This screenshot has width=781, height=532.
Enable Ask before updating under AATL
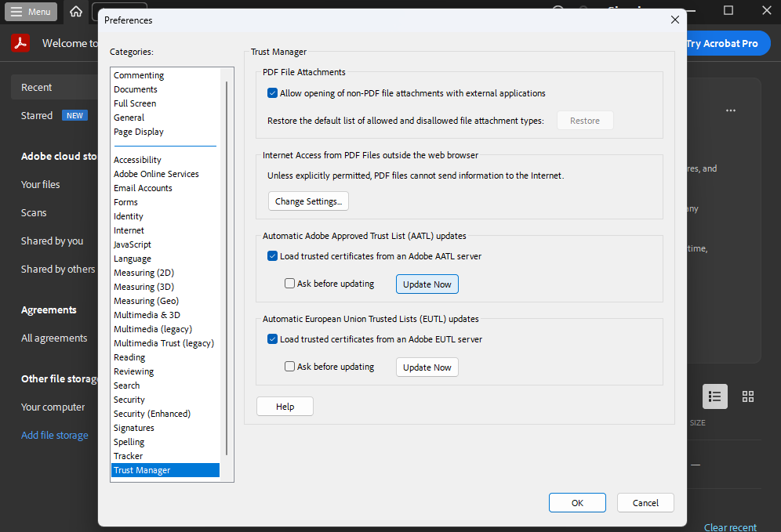tap(290, 284)
